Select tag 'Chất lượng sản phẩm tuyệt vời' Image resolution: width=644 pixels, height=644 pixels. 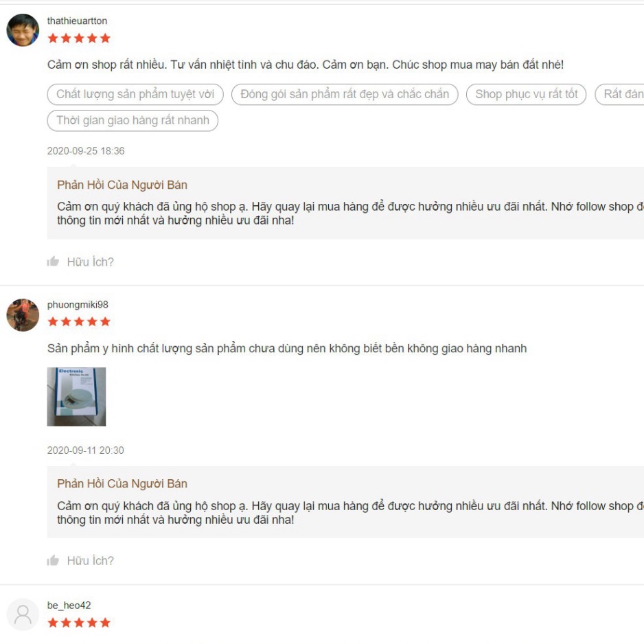click(135, 95)
